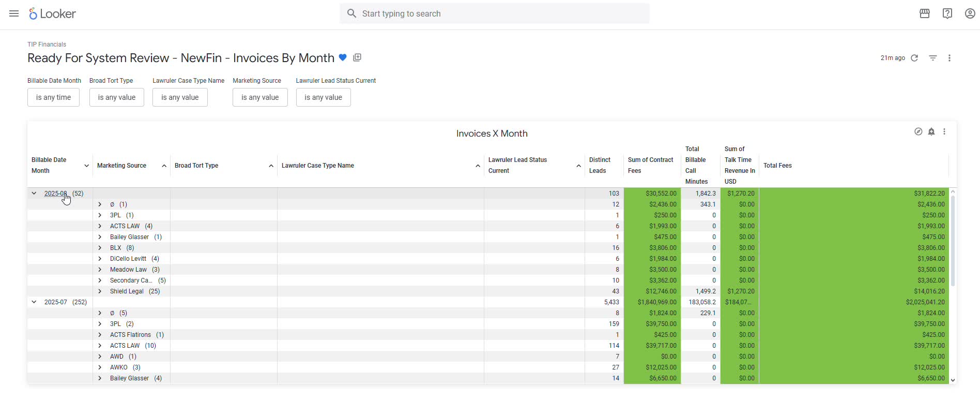Collapse the 2025-08 month group
The height and width of the screenshot is (414, 980).
[34, 194]
